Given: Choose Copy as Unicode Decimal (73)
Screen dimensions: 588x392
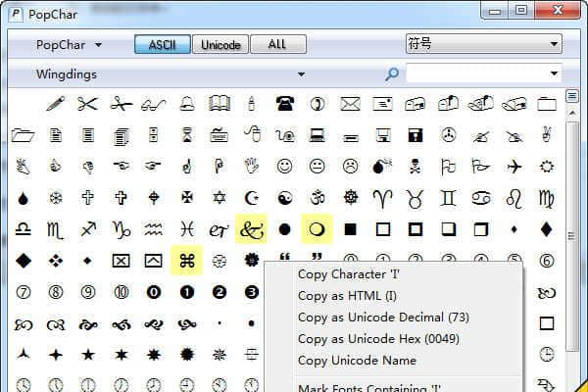Looking at the screenshot, I should point(383,318).
